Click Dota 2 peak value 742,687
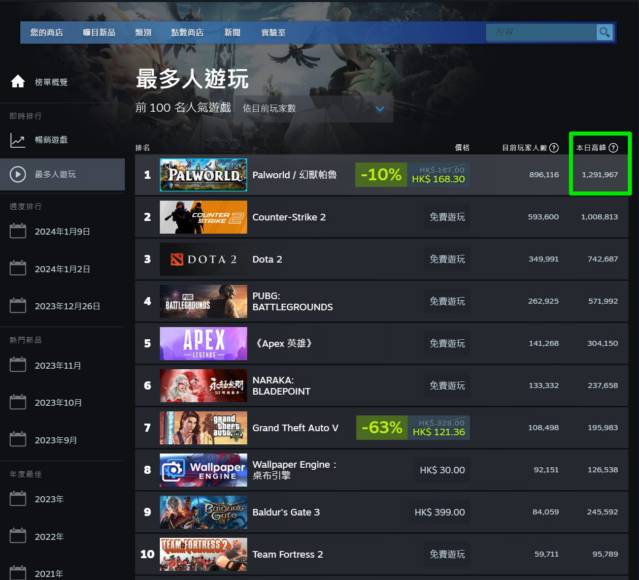The height and width of the screenshot is (580, 639). click(x=603, y=259)
